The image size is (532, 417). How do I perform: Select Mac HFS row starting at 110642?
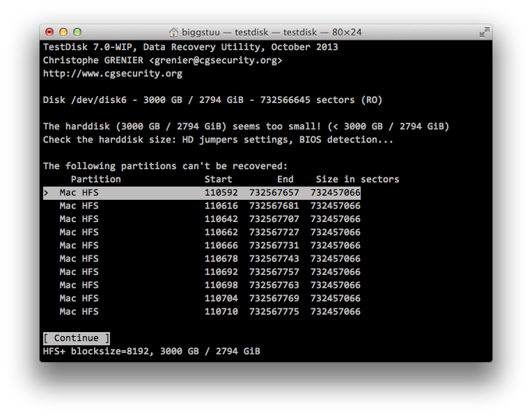[x=201, y=219]
